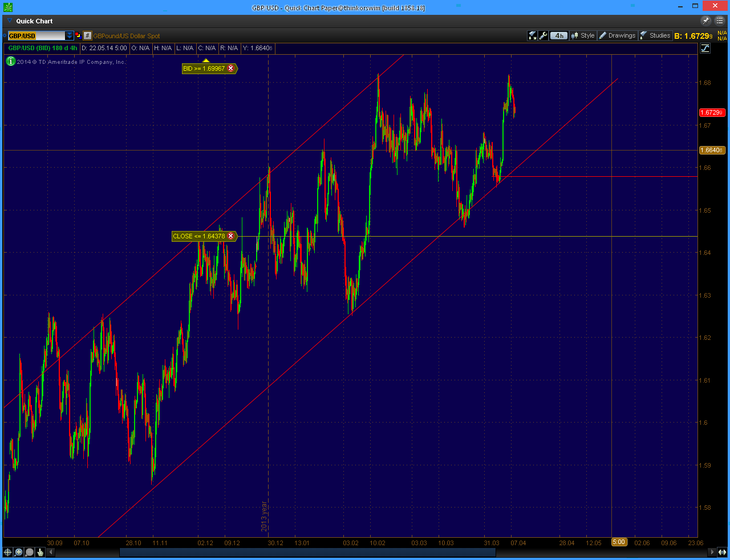Click the 2013 year vertical marker label

(264, 516)
